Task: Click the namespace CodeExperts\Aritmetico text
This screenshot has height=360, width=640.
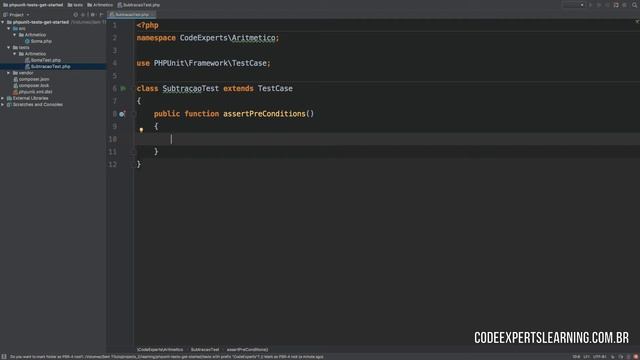Action: (228, 38)
